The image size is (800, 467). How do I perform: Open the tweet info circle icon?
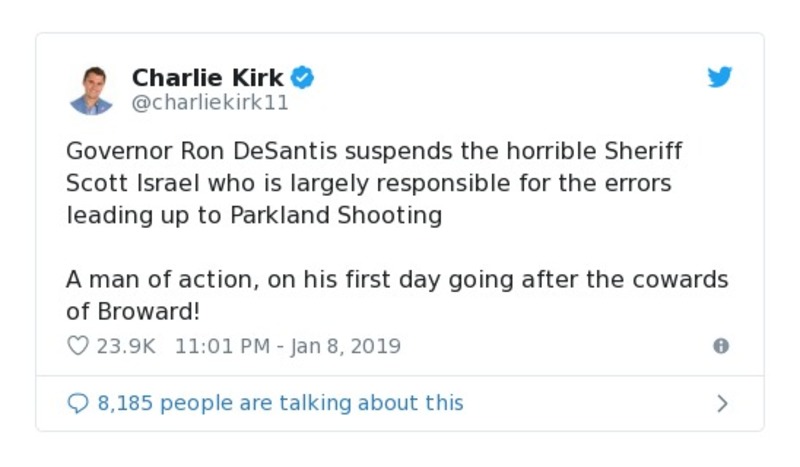(x=720, y=346)
